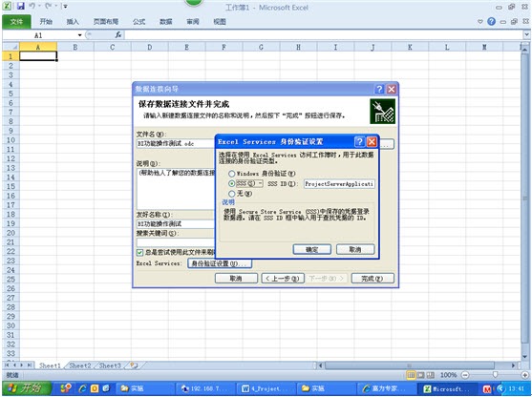Screen dimensions: 532x397
Task: Minimize the ribbon with the caret toggle
Action: (x=480, y=22)
